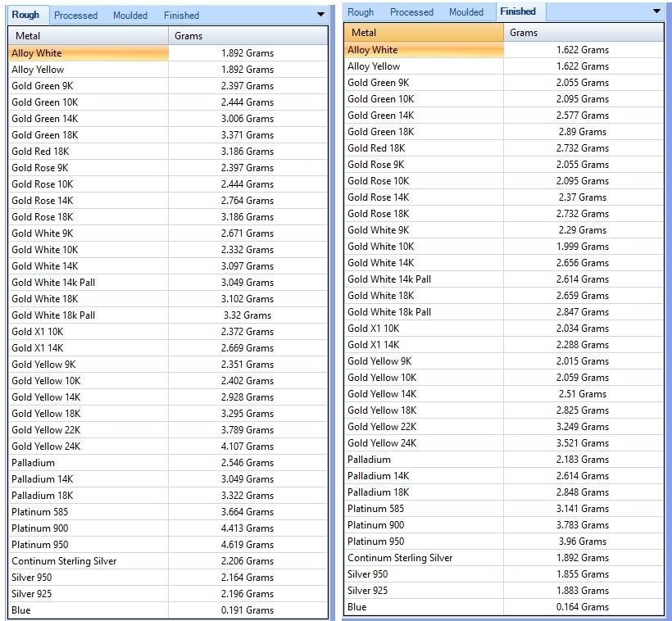Select the Rough tab in right panel
672x621 pixels.
361,12
